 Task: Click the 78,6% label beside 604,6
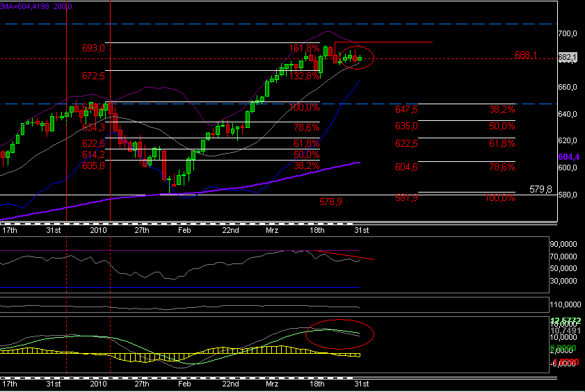pyautogui.click(x=502, y=167)
